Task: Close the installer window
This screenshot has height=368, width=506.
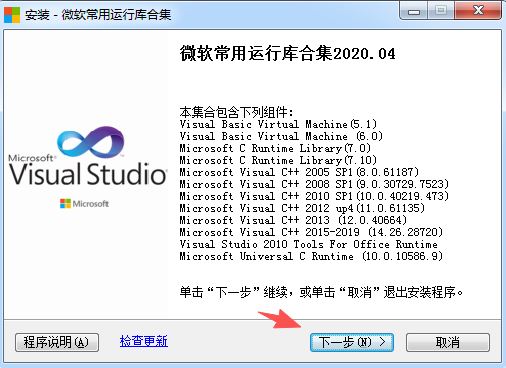Action: tap(478, 11)
